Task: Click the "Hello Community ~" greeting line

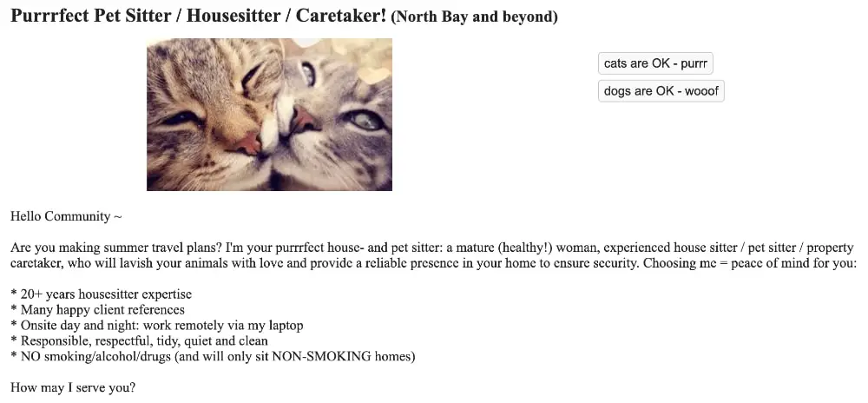Action: click(x=66, y=216)
